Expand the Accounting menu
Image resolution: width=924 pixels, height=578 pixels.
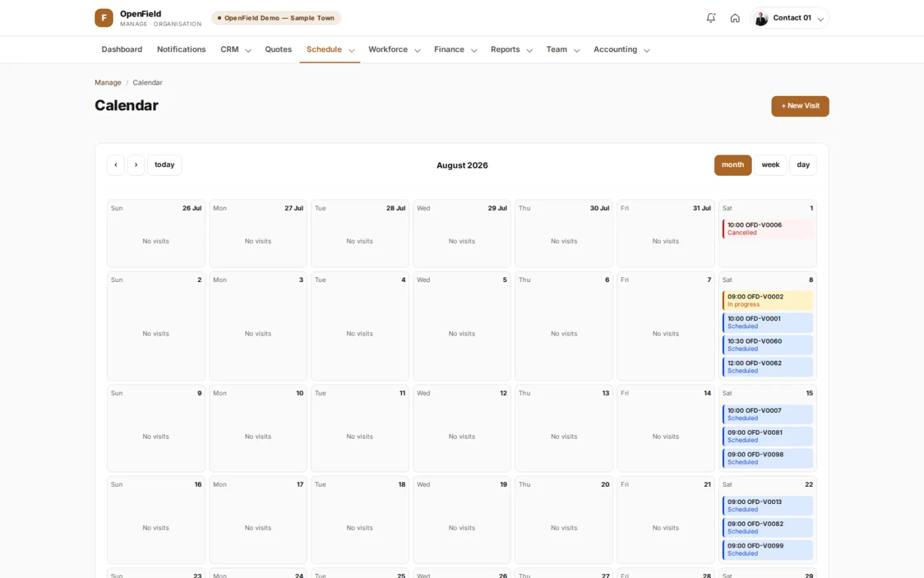622,50
